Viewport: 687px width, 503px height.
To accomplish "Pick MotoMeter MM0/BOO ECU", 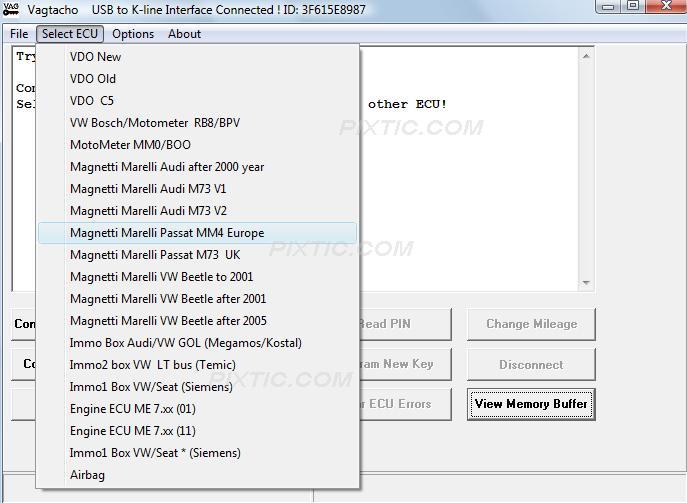I will 131,145.
